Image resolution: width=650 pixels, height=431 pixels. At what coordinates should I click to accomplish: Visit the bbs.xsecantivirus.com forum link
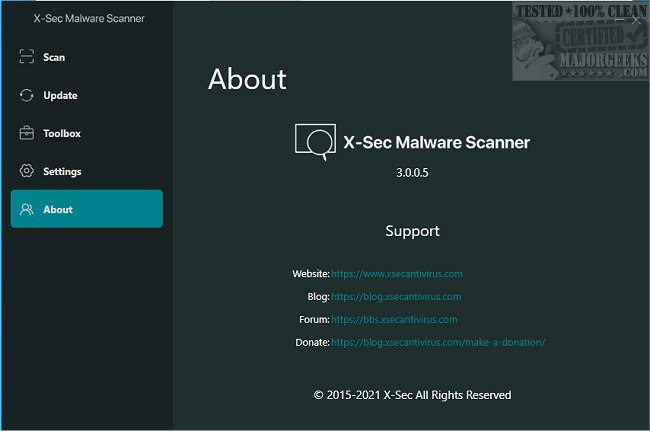coord(394,319)
